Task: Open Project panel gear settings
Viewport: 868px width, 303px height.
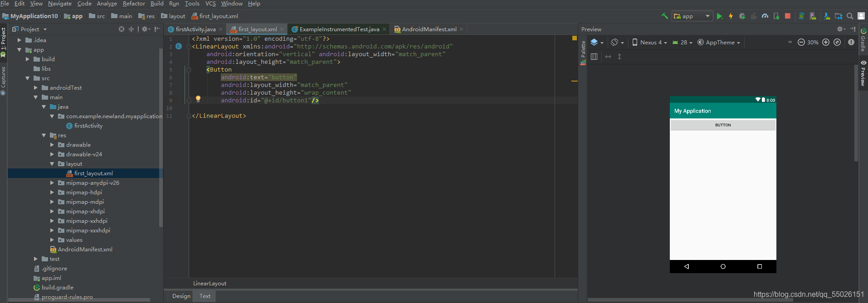Action: pyautogui.click(x=146, y=29)
